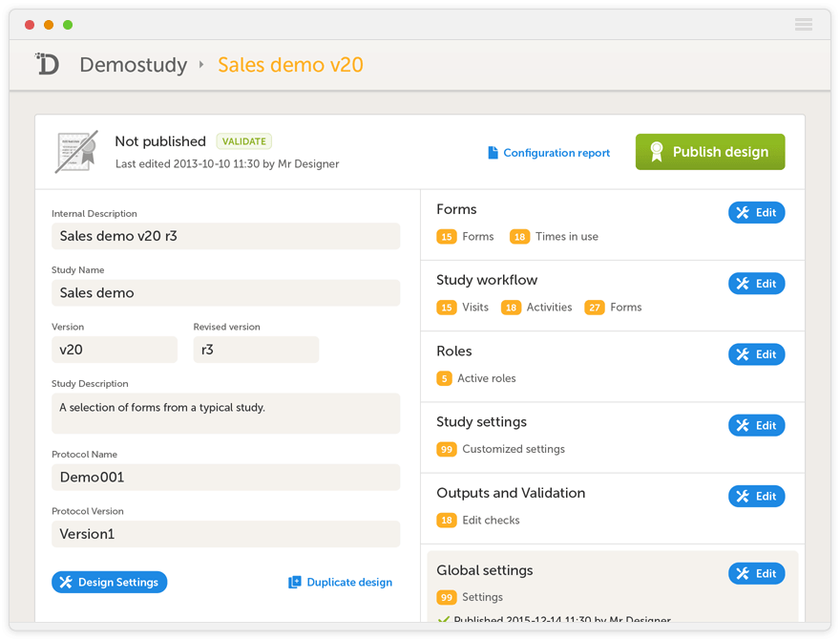Click the Revised version field

pos(256,350)
